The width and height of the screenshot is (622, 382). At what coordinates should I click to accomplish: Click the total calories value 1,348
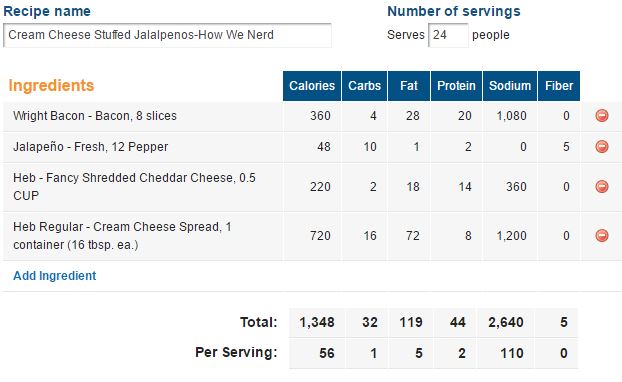(x=317, y=322)
